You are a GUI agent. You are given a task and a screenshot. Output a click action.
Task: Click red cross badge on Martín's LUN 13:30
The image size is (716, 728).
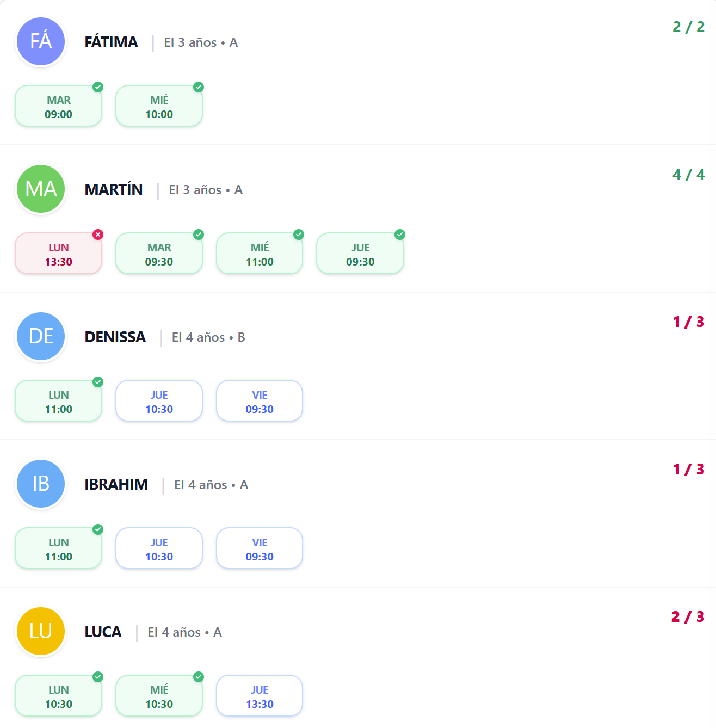tap(98, 235)
